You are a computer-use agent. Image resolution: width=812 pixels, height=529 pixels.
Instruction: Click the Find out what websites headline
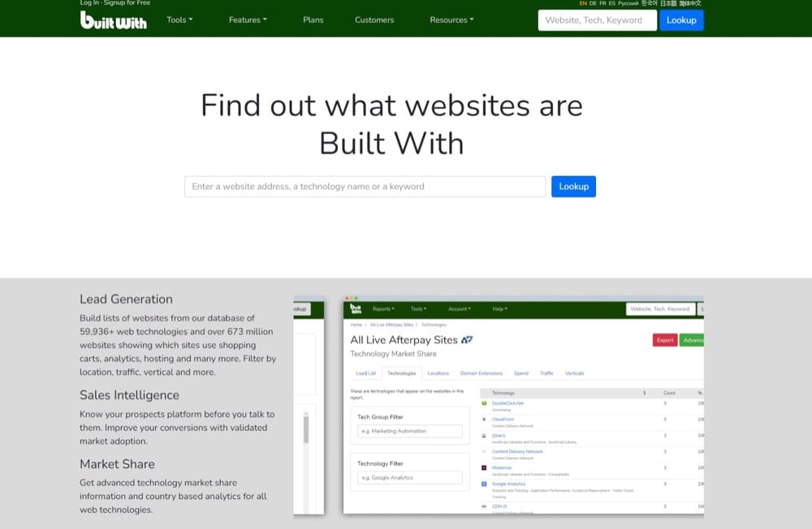coord(391,124)
